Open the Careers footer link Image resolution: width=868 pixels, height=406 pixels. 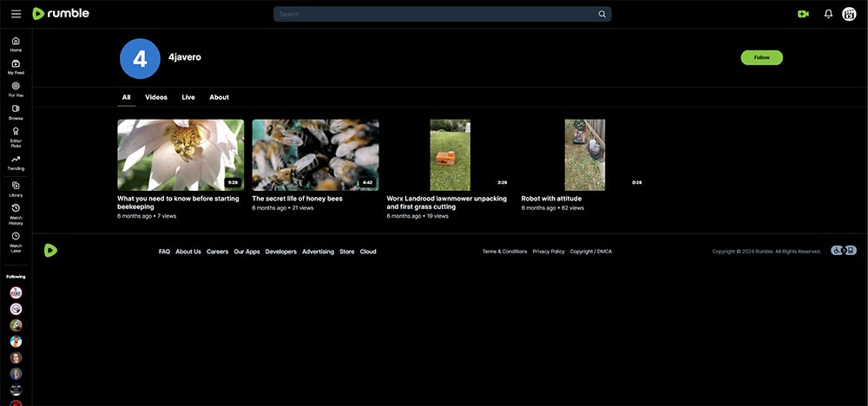tap(218, 252)
